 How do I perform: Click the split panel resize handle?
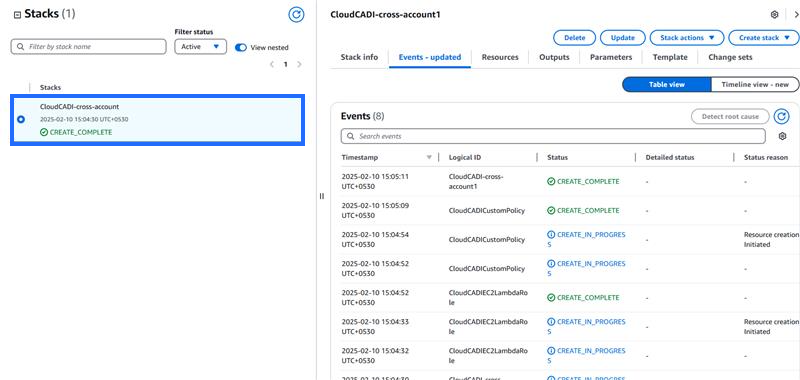coord(321,196)
